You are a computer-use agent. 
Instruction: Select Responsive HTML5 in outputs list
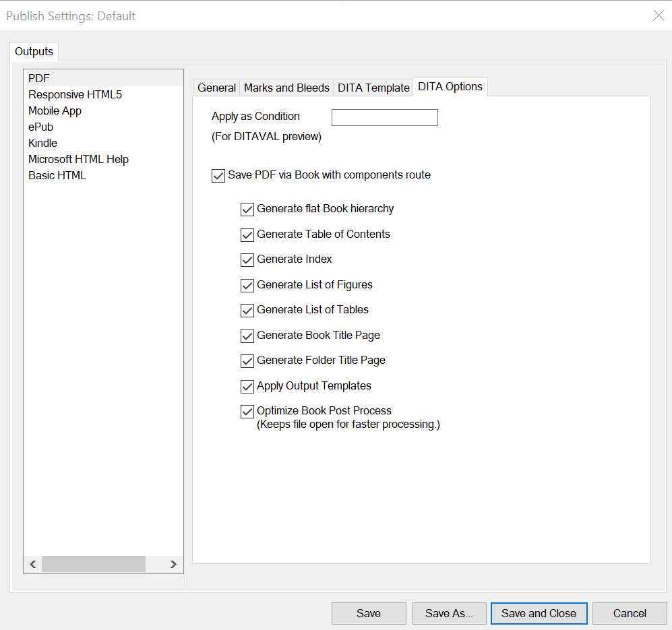pos(75,95)
